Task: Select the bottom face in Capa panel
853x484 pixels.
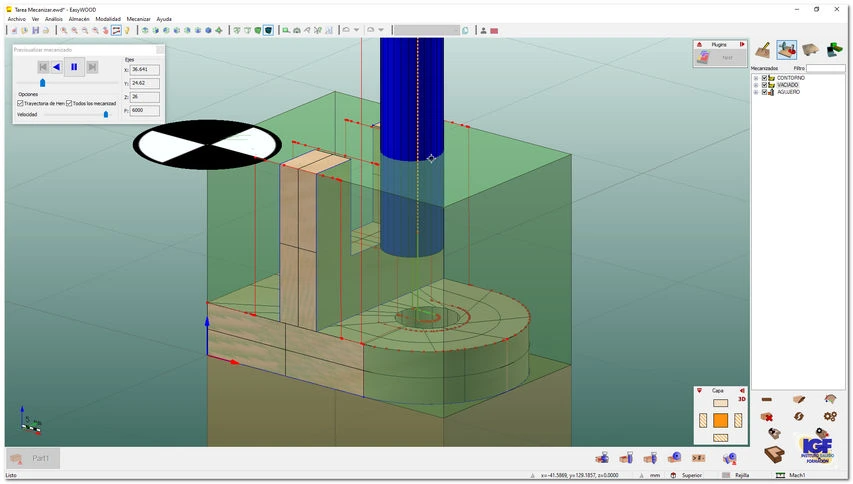Action: [720, 438]
